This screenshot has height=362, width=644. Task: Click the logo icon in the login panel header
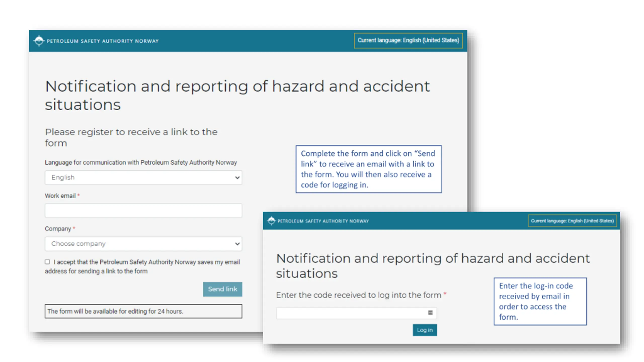click(271, 221)
